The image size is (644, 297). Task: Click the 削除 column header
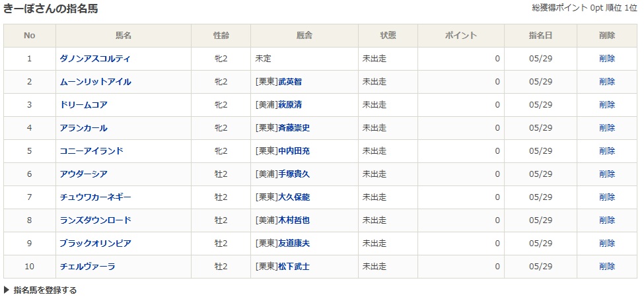tap(607, 35)
